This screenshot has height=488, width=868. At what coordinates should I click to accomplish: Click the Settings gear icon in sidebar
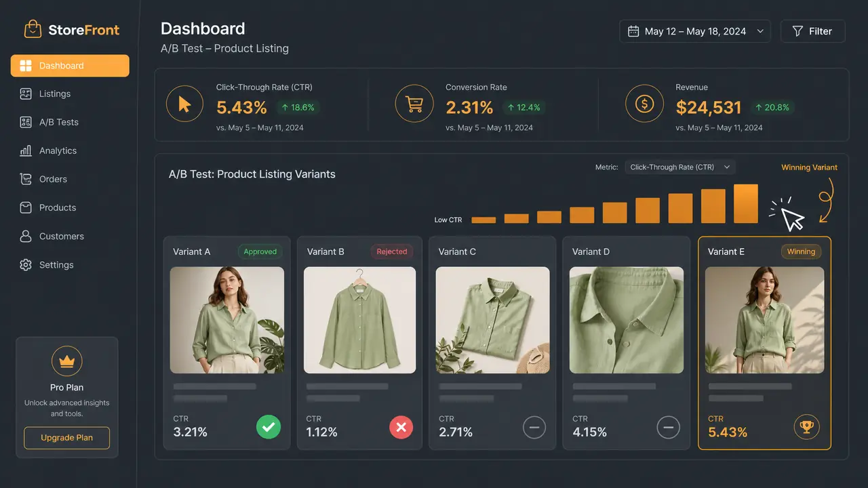26,265
